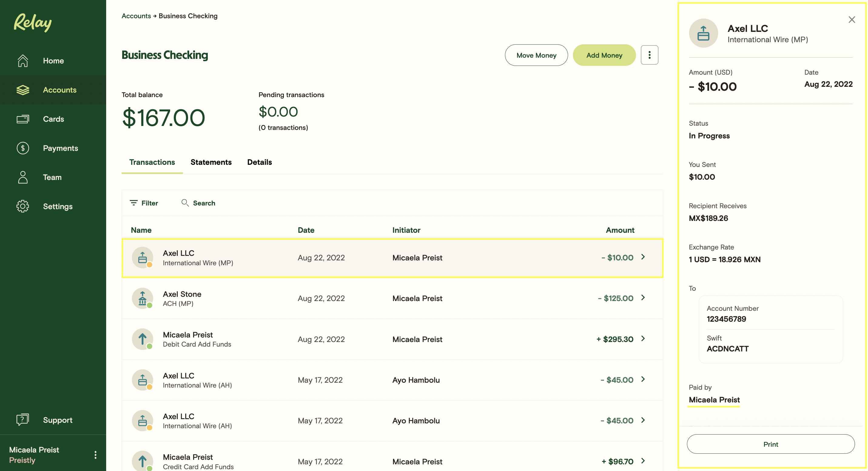Click the $0.00 pending transactions amount
This screenshot has height=471, width=868.
coord(278,112)
